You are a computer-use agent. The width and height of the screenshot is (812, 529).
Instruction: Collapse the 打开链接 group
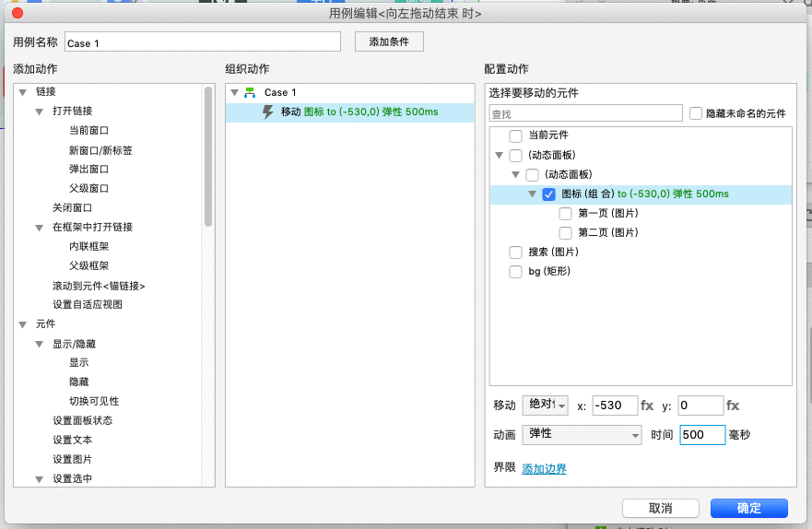point(40,112)
